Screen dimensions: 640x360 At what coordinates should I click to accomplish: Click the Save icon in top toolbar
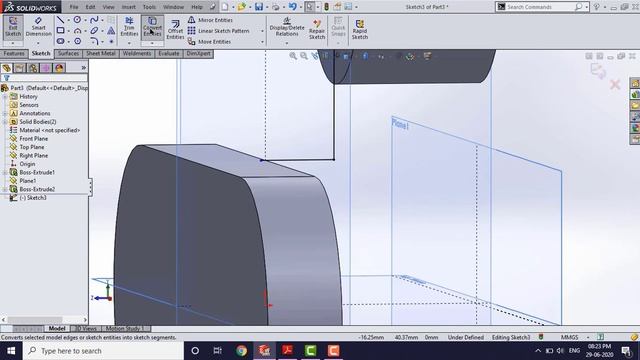coord(259,7)
